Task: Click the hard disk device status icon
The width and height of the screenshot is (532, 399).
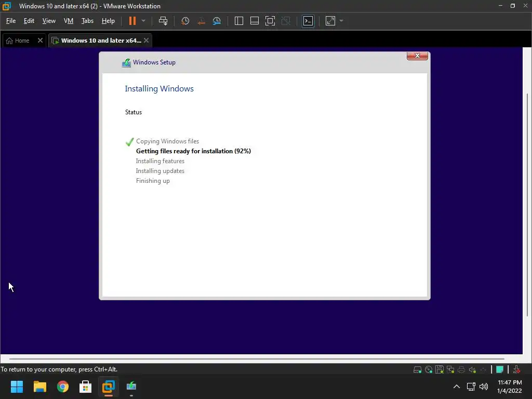Action: pyautogui.click(x=418, y=370)
